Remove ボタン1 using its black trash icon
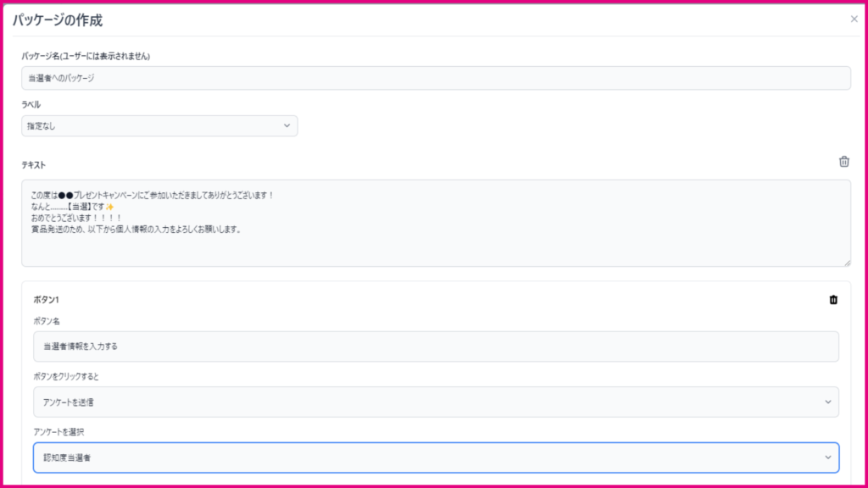Screen dimensions: 868x488 833,300
